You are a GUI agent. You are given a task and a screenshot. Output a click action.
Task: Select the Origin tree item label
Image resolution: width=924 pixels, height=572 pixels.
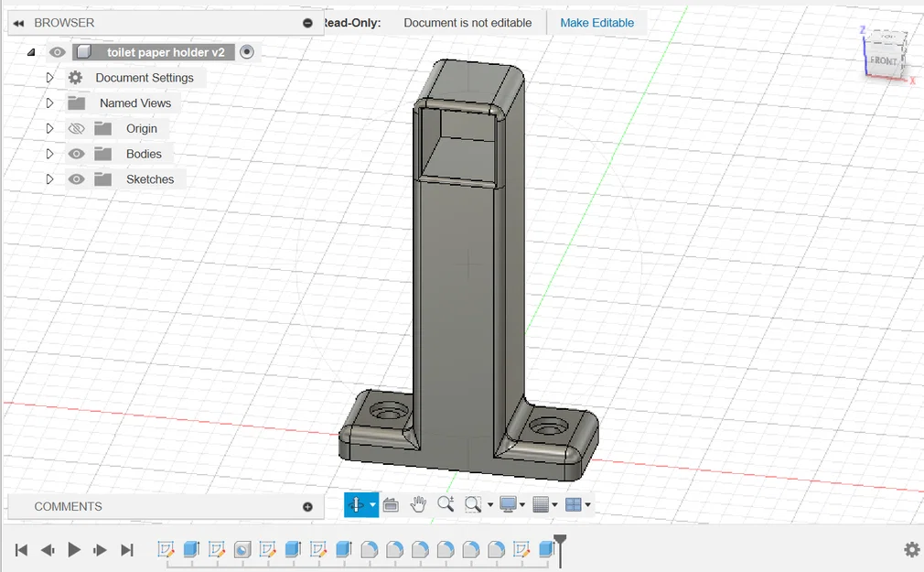[142, 128]
